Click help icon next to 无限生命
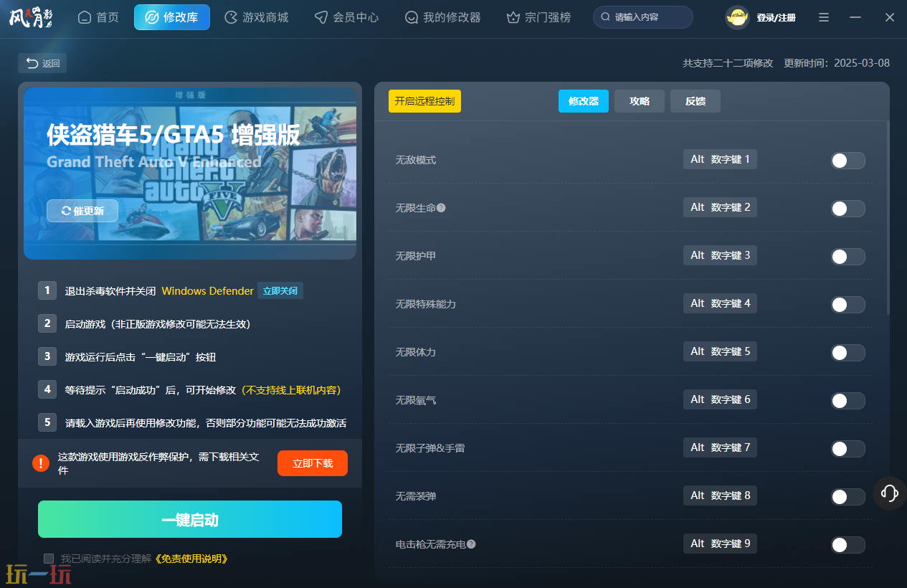907x588 pixels. (441, 208)
